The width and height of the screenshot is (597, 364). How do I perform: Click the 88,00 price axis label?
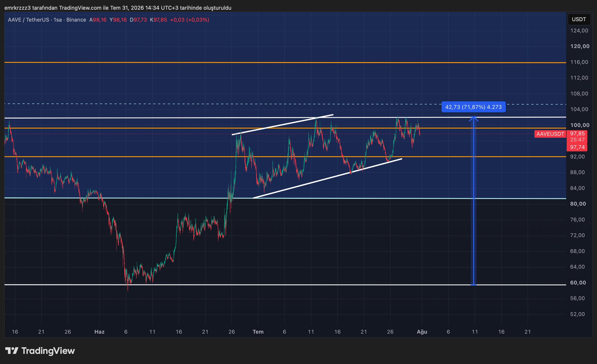(577, 172)
